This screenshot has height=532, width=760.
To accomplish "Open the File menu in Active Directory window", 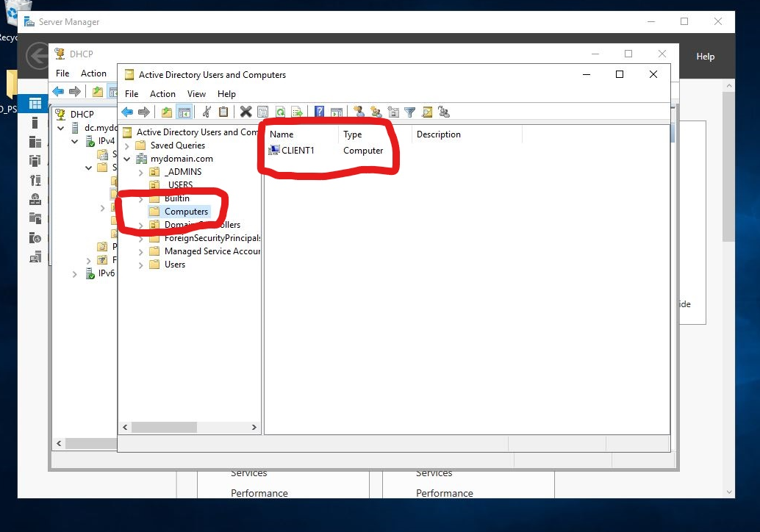I will coord(132,94).
